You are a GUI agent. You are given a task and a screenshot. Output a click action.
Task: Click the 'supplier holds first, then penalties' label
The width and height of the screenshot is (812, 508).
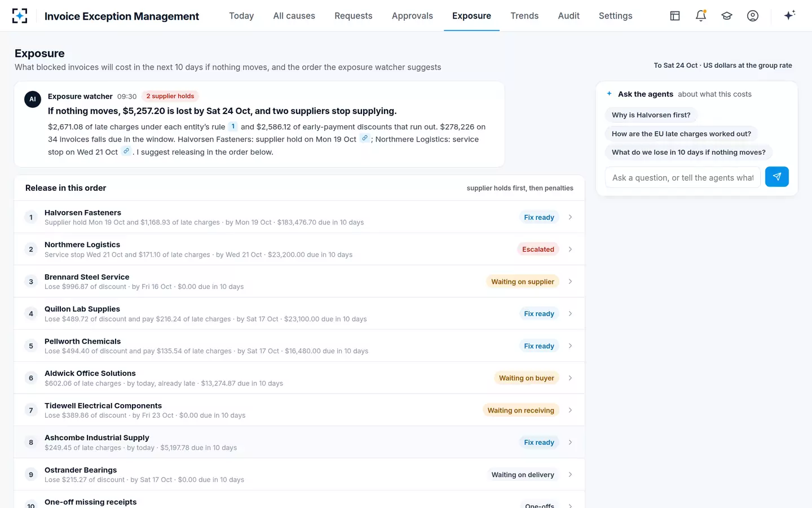(x=520, y=189)
